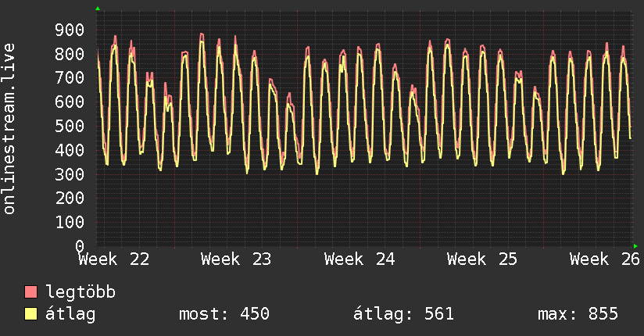Image resolution: width=644 pixels, height=336 pixels.
Task: Click the pink legtöbb legend swatch
Action: pyautogui.click(x=30, y=291)
